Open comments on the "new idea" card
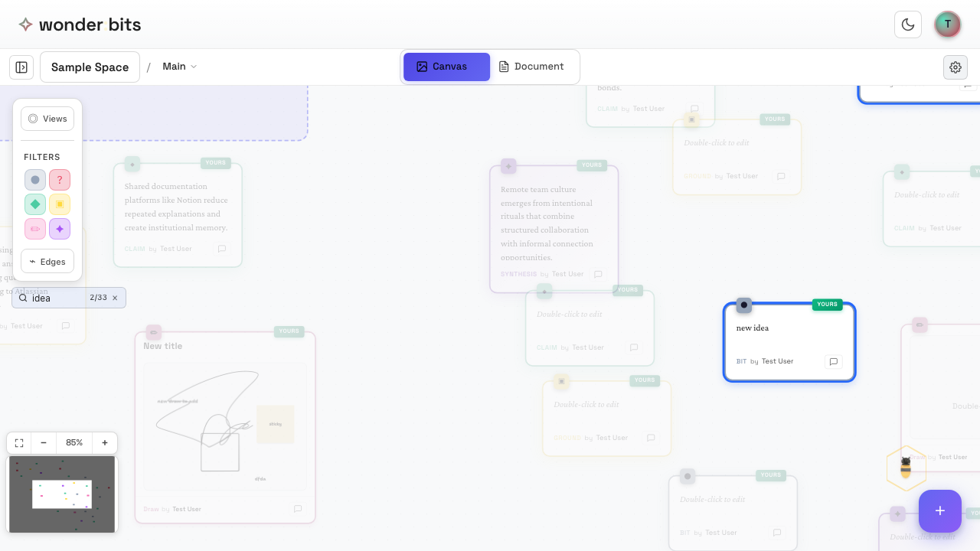Viewport: 980px width, 551px height. click(834, 362)
